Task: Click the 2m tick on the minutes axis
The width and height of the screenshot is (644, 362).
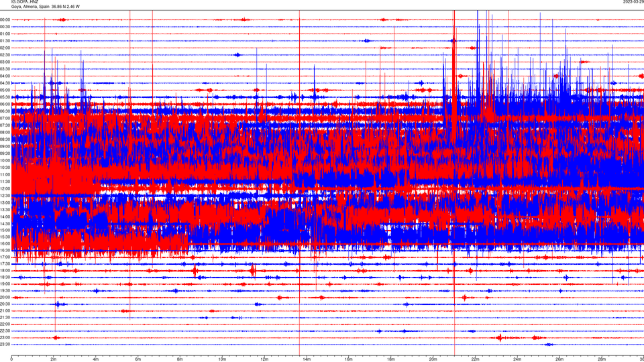Action: point(54,359)
